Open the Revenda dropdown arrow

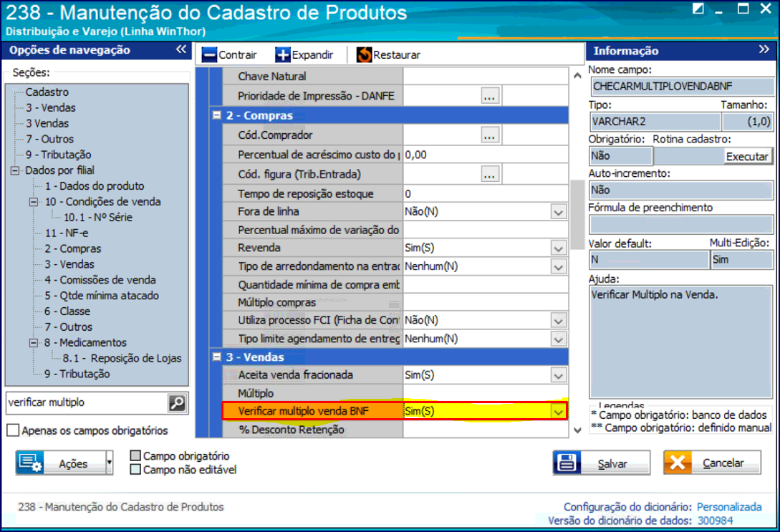[x=559, y=248]
